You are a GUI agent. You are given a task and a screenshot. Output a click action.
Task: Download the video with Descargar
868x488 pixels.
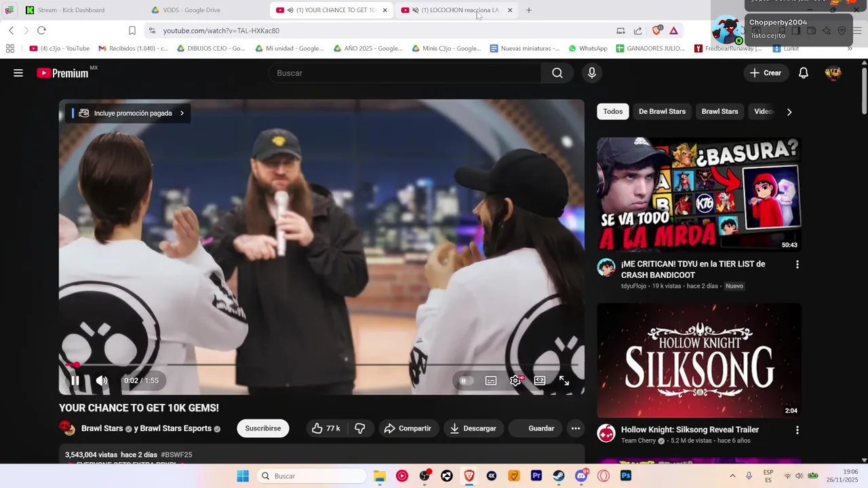tap(473, 428)
